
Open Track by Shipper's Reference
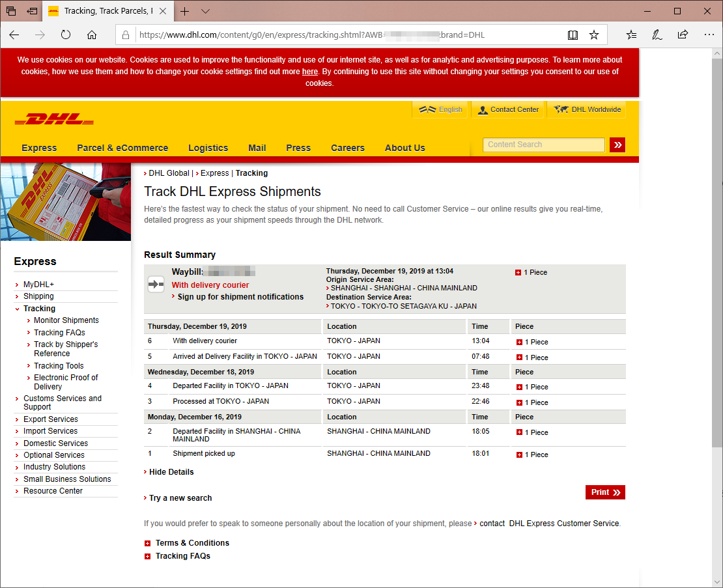(66, 349)
